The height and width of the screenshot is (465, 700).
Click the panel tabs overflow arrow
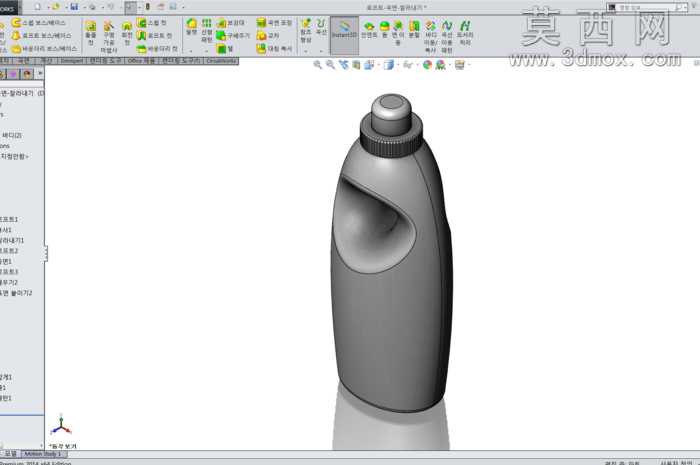point(40,73)
